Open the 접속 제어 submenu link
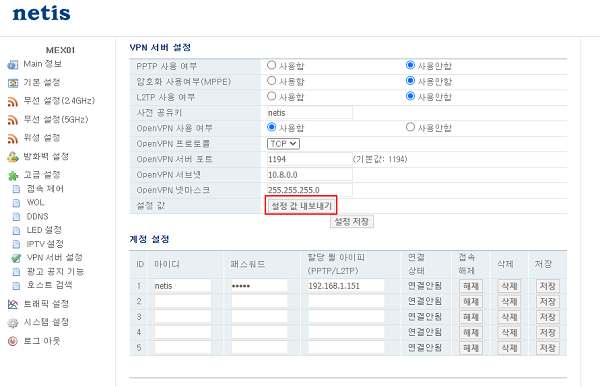This screenshot has height=387, width=600. [x=45, y=189]
